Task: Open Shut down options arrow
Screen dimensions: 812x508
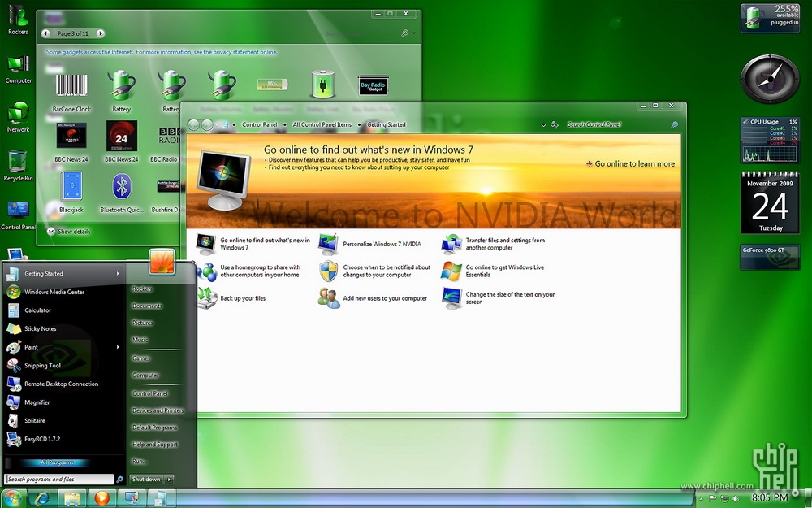Action: click(169, 480)
